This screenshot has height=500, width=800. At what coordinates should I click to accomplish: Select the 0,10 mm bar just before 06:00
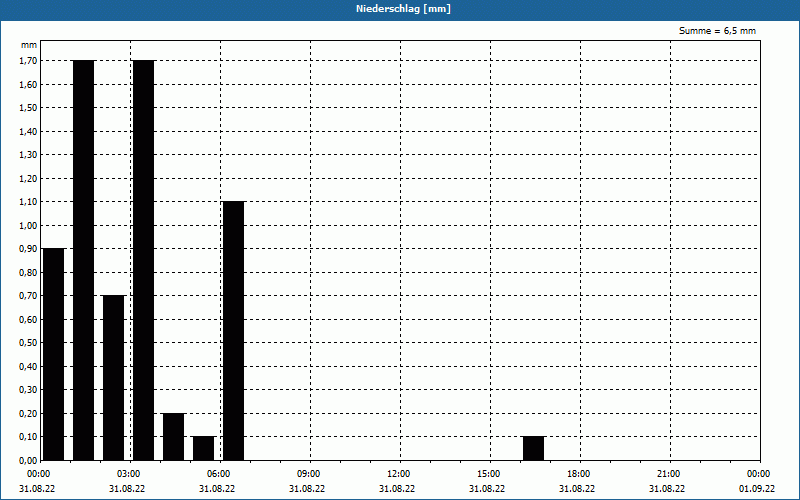pyautogui.click(x=204, y=448)
